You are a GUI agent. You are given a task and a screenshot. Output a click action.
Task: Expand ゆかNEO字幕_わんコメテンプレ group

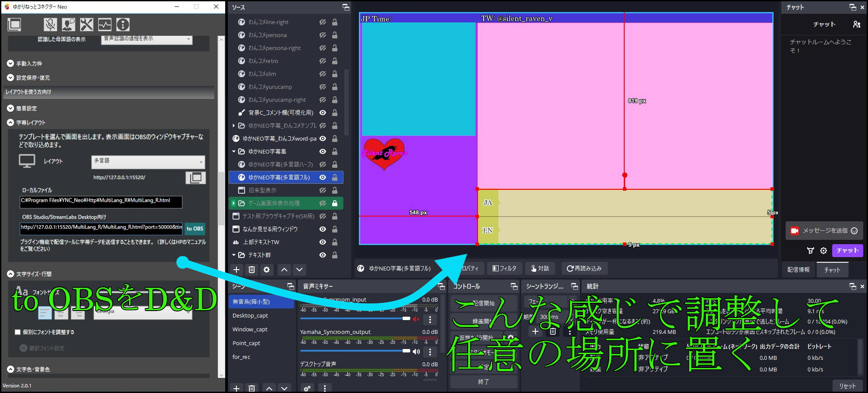click(234, 126)
